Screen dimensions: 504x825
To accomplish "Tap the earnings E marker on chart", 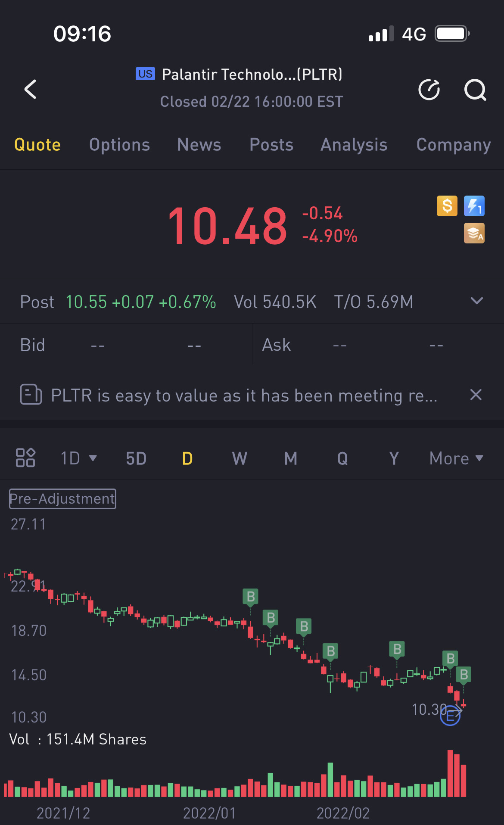I will [450, 716].
